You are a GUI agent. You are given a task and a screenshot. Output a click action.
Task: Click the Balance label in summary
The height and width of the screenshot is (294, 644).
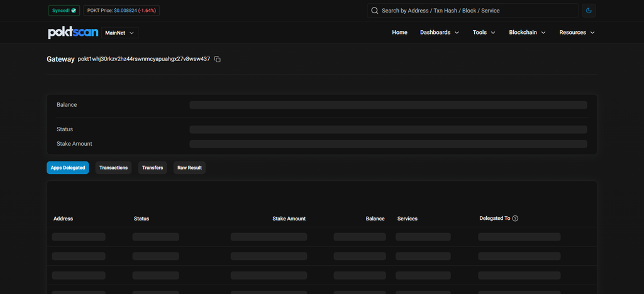pyautogui.click(x=67, y=105)
